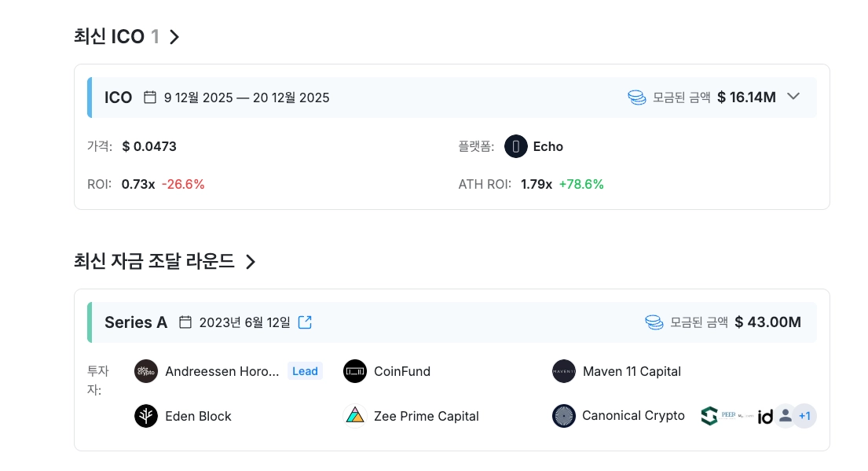
Task: Click the black 'id' investor logo
Action: click(x=765, y=417)
